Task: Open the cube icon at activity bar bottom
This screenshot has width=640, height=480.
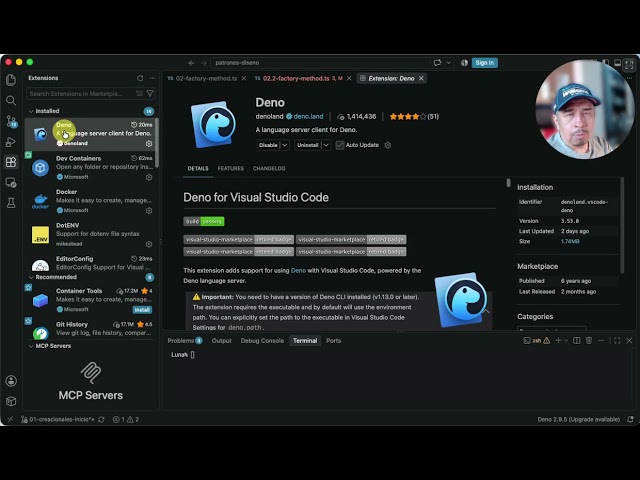Action: (x=11, y=401)
